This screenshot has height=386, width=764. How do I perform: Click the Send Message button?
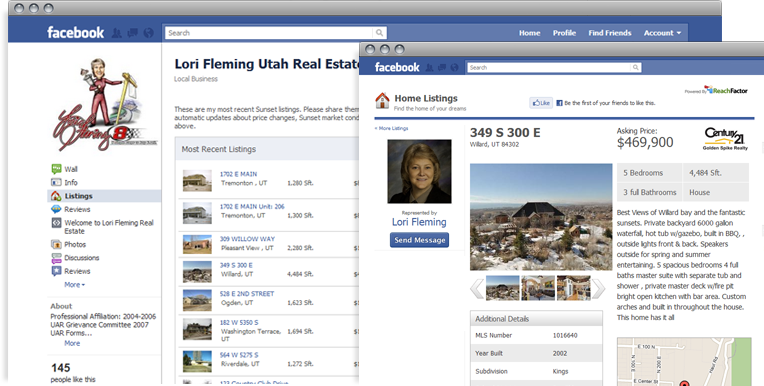[x=420, y=240]
